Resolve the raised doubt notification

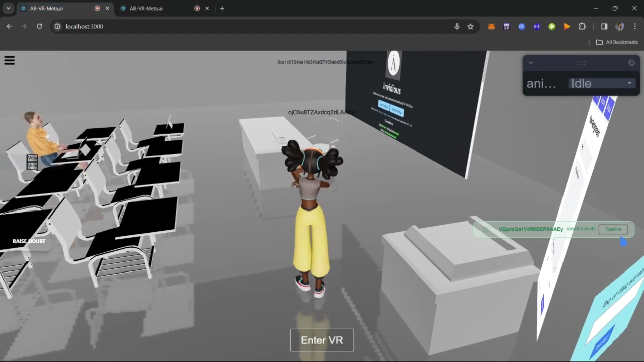pos(613,229)
